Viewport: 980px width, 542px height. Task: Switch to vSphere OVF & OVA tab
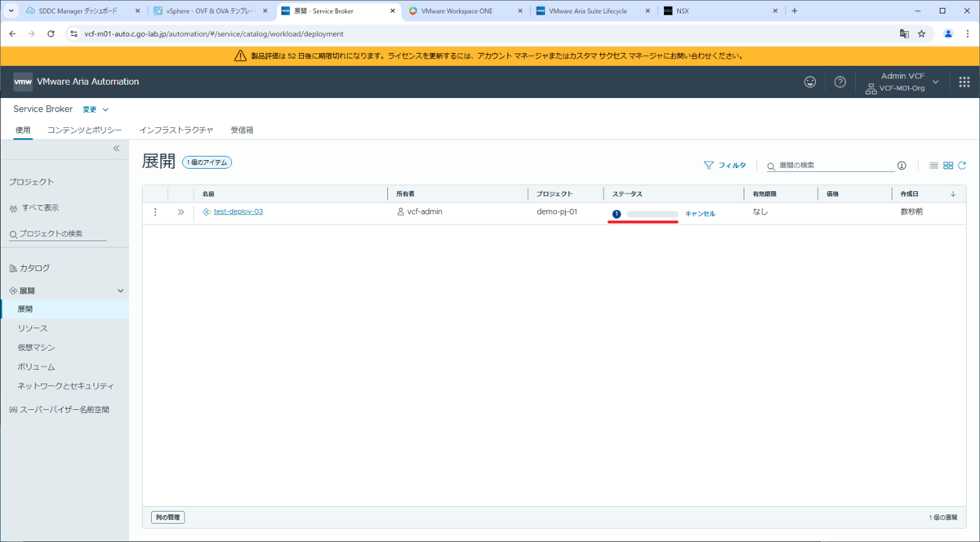click(x=211, y=11)
